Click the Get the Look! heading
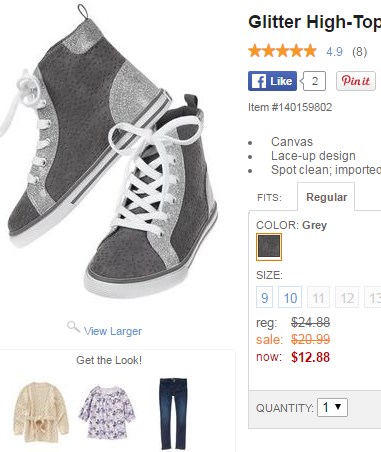 click(109, 360)
